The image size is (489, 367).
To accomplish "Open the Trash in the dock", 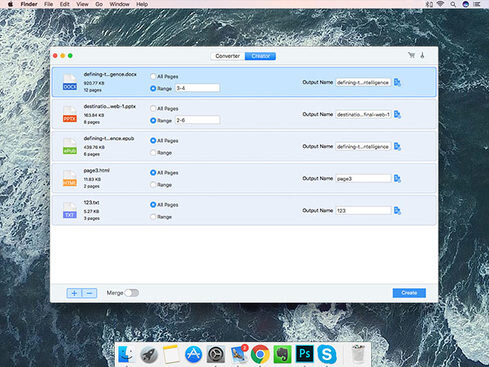I will pos(358,354).
